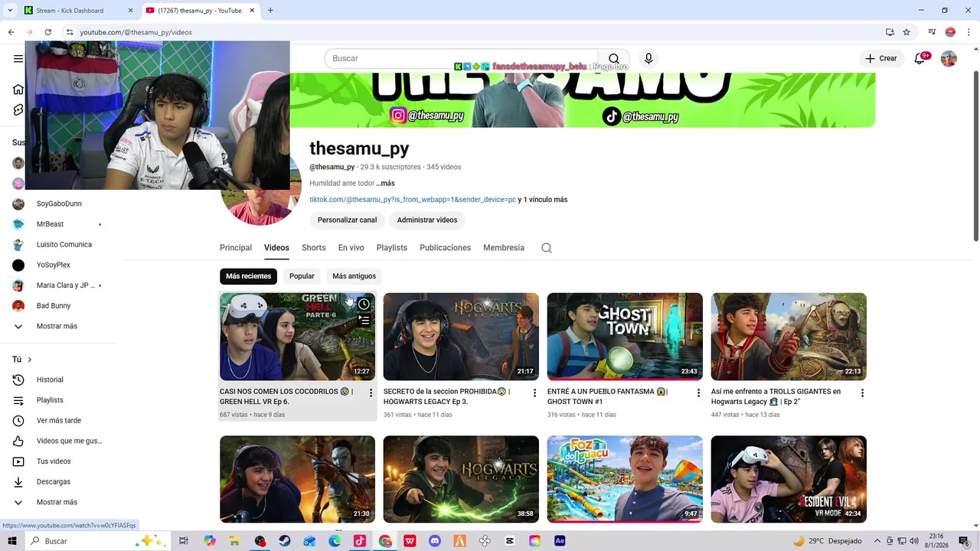Open the Tú section chevron
The image size is (980, 551).
click(30, 360)
